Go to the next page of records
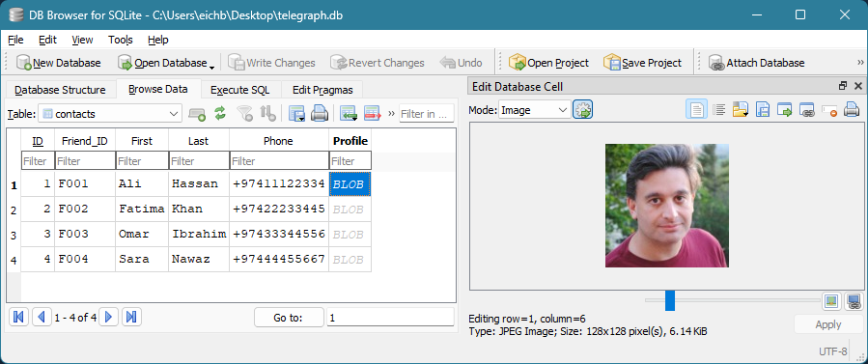 tap(108, 317)
